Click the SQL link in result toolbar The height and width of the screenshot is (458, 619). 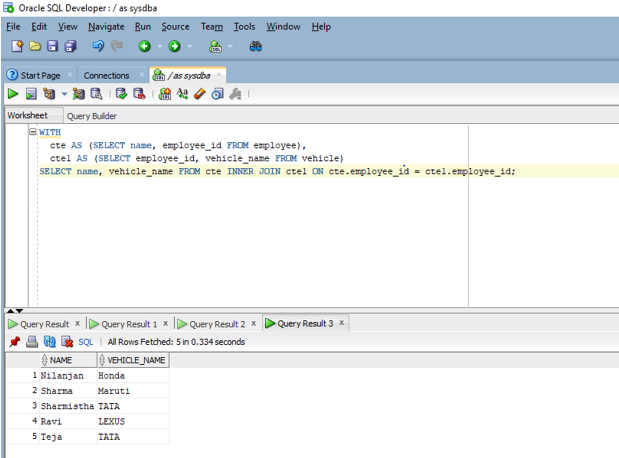coord(85,342)
